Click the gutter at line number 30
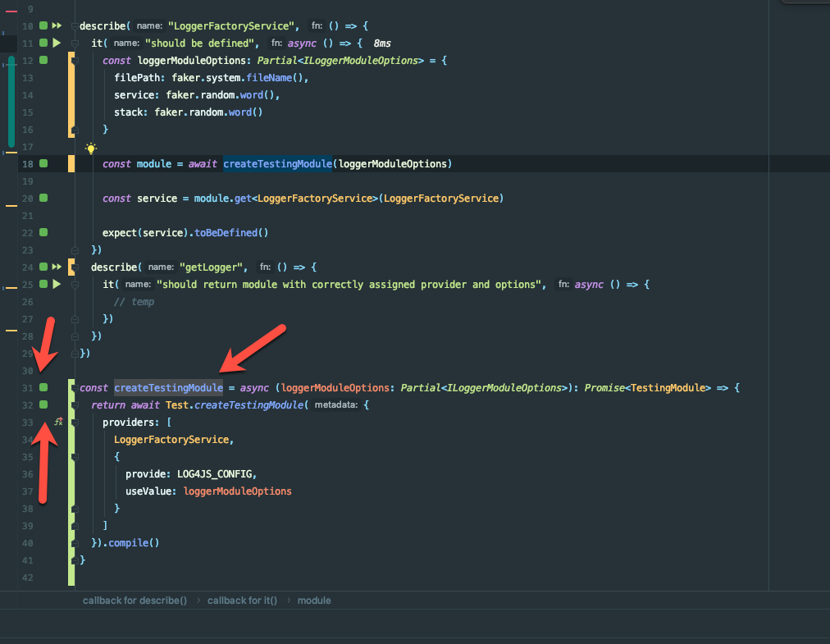Screen dimensions: 830x644 pos(28,371)
